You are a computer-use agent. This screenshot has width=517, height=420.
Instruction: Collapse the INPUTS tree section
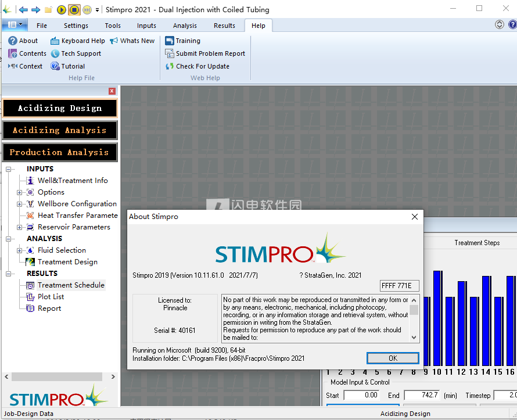pos(8,169)
